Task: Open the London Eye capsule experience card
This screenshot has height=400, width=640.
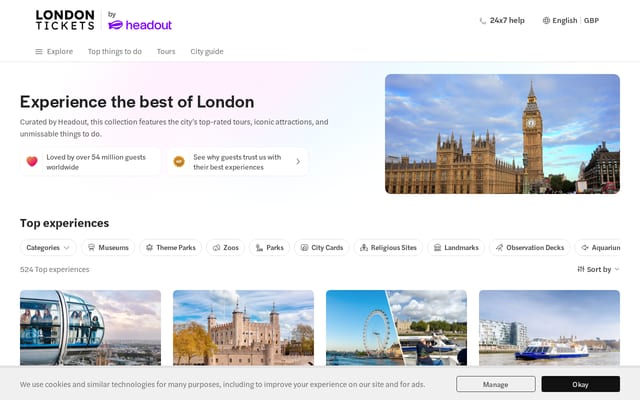Action: pyautogui.click(x=90, y=327)
